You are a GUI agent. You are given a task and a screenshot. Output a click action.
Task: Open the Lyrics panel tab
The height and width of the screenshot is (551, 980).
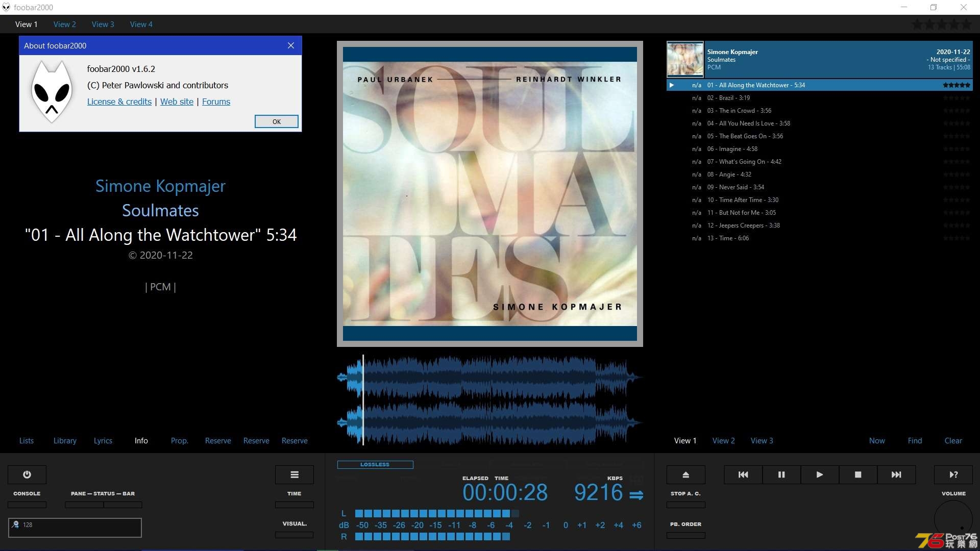tap(103, 441)
